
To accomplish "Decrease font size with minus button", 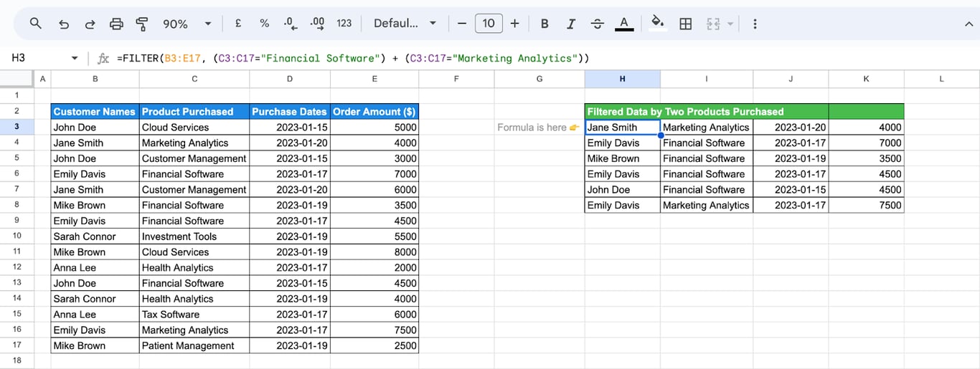I will click(x=462, y=23).
